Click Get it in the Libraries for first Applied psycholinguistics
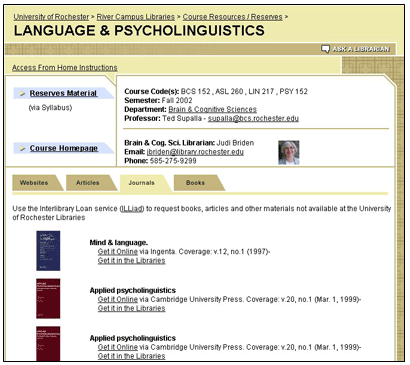The width and height of the screenshot is (410, 365). coord(131,308)
